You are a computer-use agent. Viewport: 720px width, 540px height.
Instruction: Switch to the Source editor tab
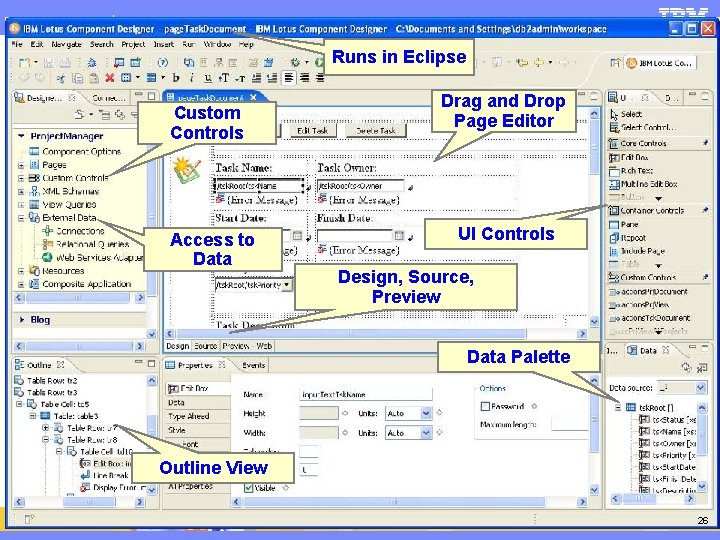coord(205,346)
